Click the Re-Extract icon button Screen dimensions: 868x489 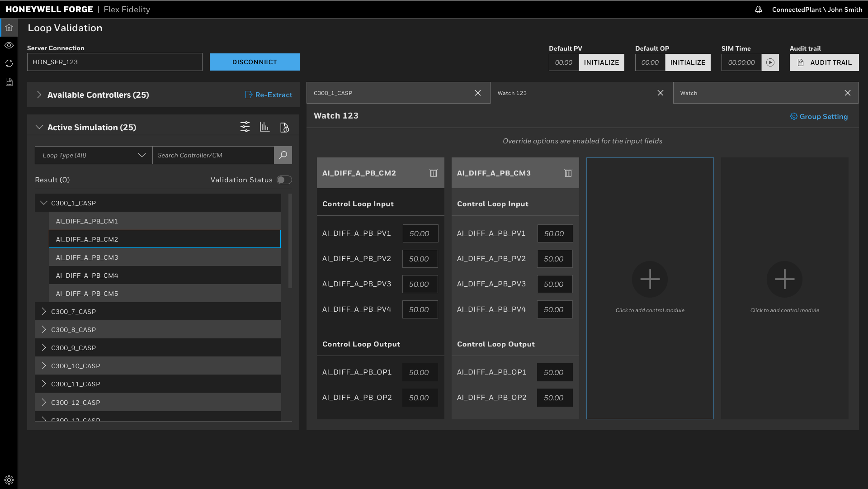pos(249,95)
